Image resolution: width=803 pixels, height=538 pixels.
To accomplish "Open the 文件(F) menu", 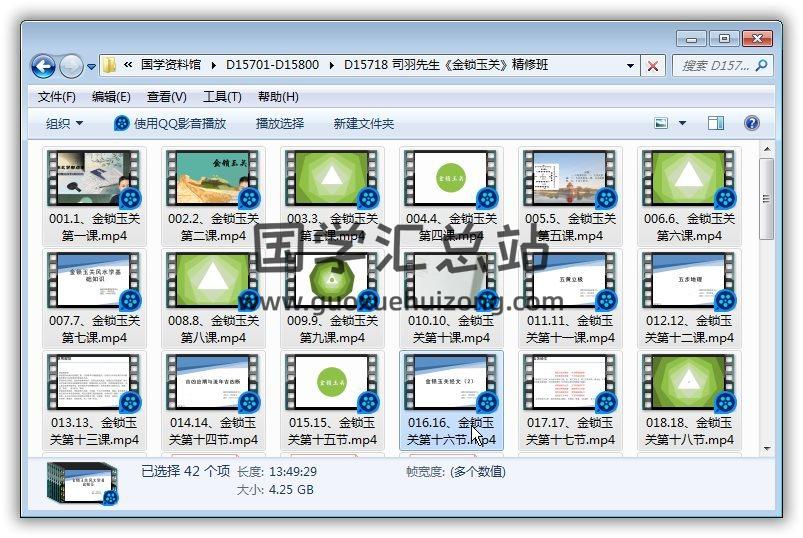I will tap(56, 97).
